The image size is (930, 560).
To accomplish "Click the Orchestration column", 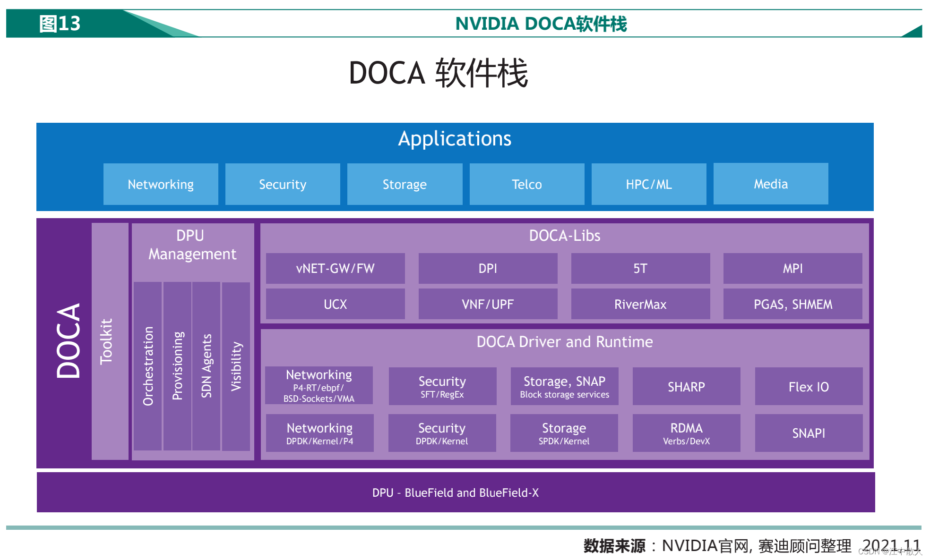I will coord(148,366).
